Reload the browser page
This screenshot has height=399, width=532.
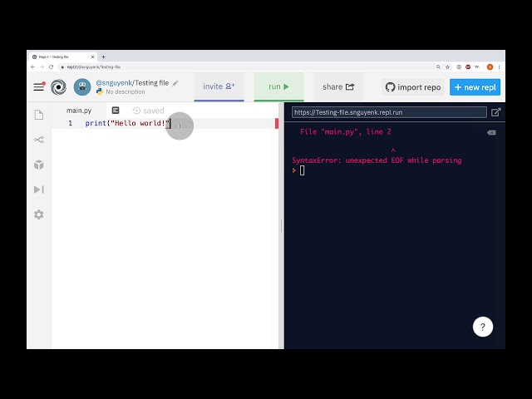52,67
